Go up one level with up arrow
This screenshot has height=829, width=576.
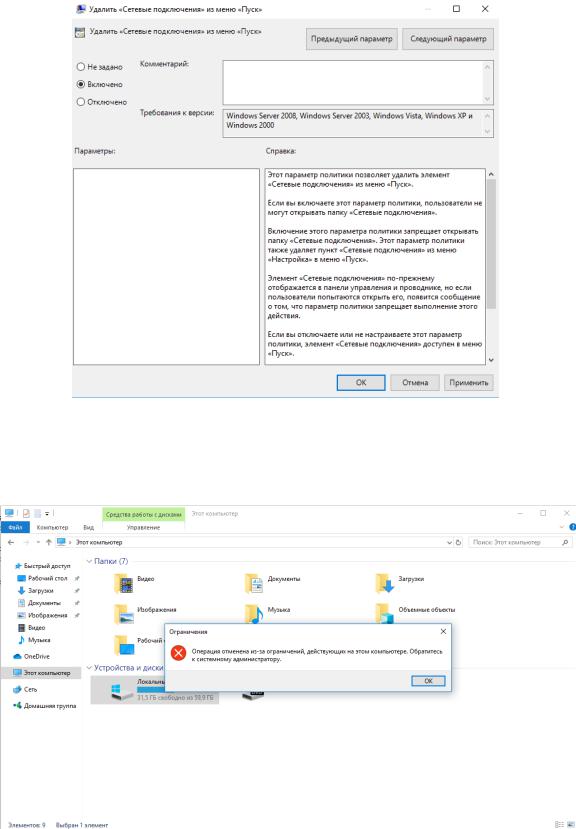click(49, 542)
